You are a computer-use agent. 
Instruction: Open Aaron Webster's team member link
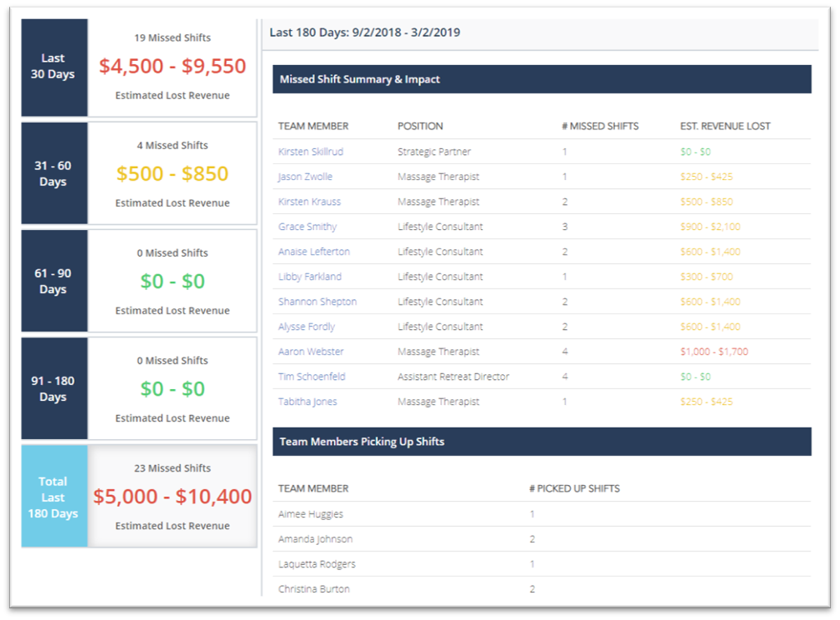(x=310, y=352)
